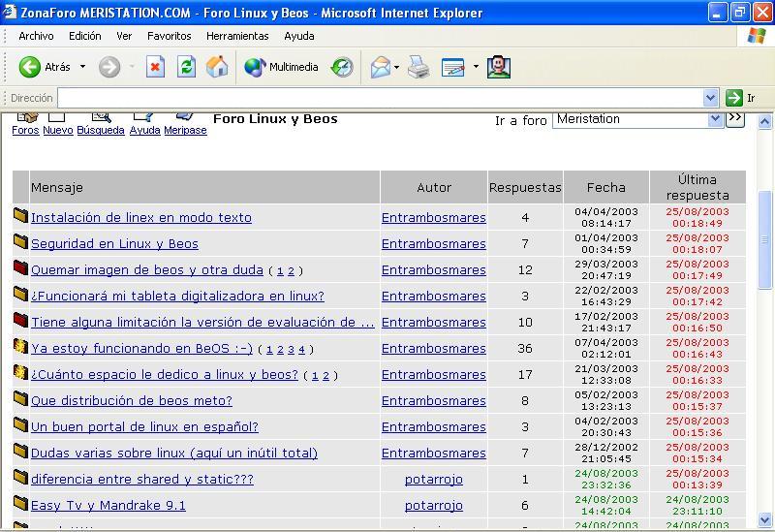Screen dimensions: 775x532
Task: Click folder icon of Seguridad en Linux thread
Action: (20, 241)
